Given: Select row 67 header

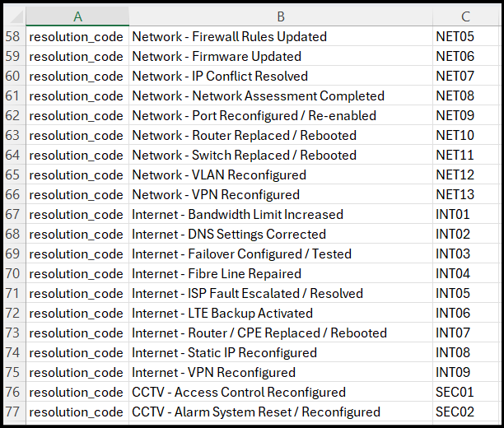Looking at the screenshot, I should pos(15,214).
